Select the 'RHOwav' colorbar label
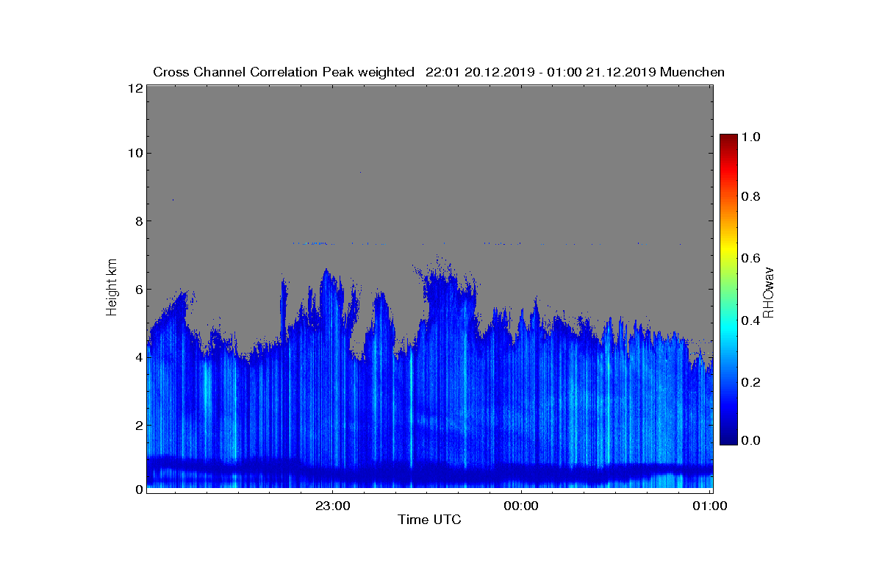Screen dimensions: 882x588 pos(769,292)
